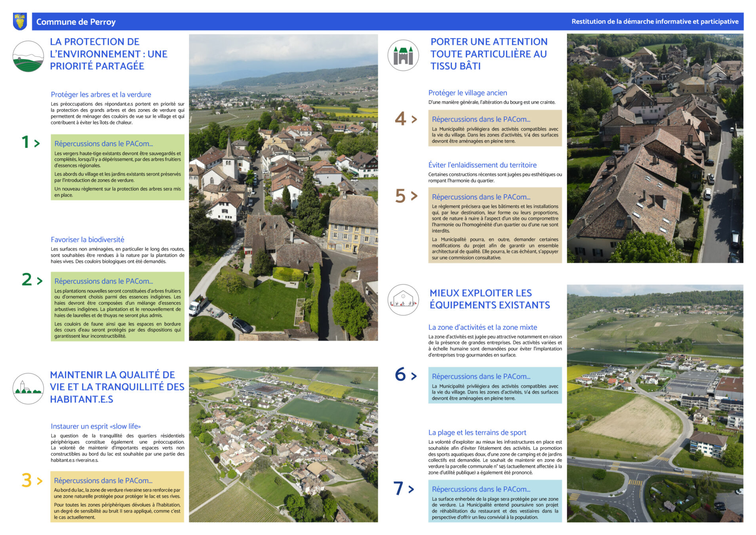756x535 pixels.
Task: Click the castle built-fabric icon
Action: 403,55
